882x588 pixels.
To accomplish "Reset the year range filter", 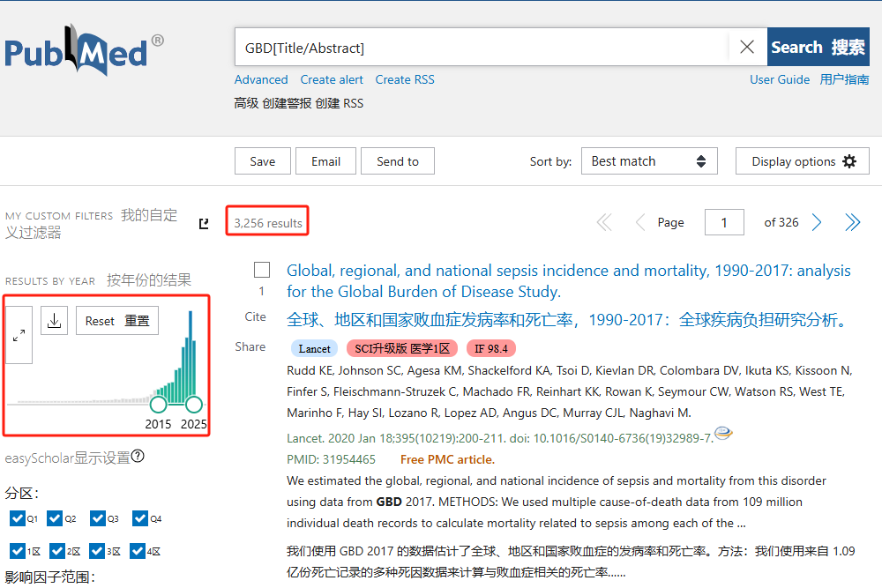I will [x=117, y=320].
